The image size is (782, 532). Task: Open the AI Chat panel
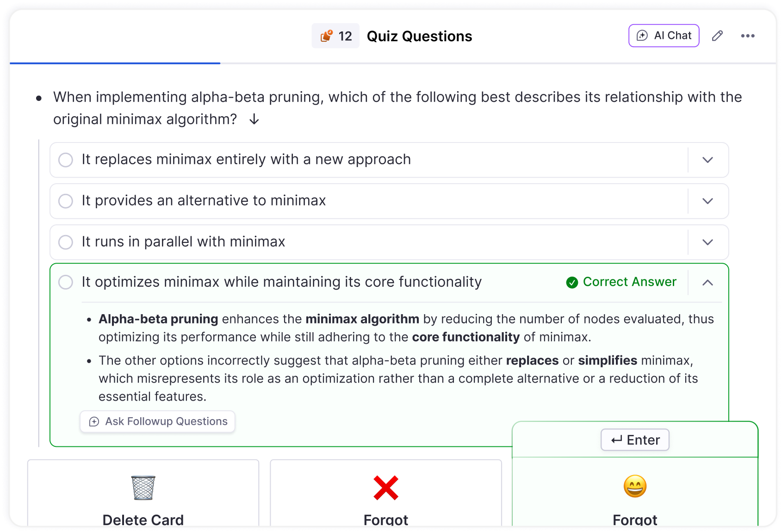pyautogui.click(x=664, y=36)
